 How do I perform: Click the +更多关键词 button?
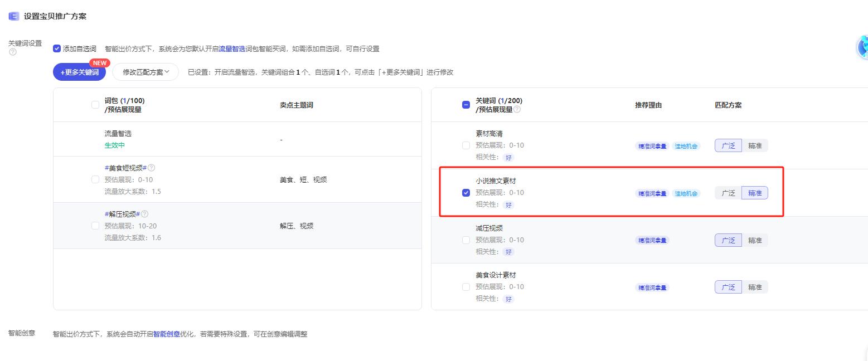[x=79, y=72]
